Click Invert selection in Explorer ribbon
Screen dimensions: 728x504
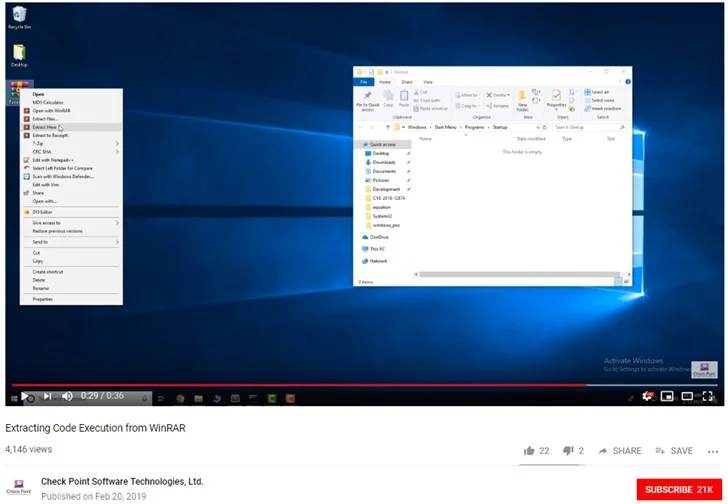(x=603, y=109)
